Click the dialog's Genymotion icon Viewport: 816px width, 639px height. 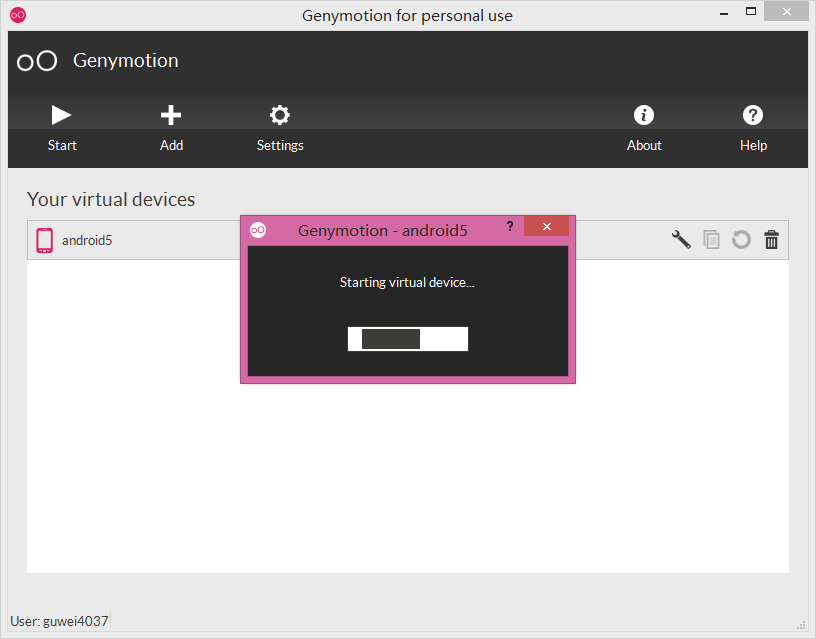click(x=258, y=229)
